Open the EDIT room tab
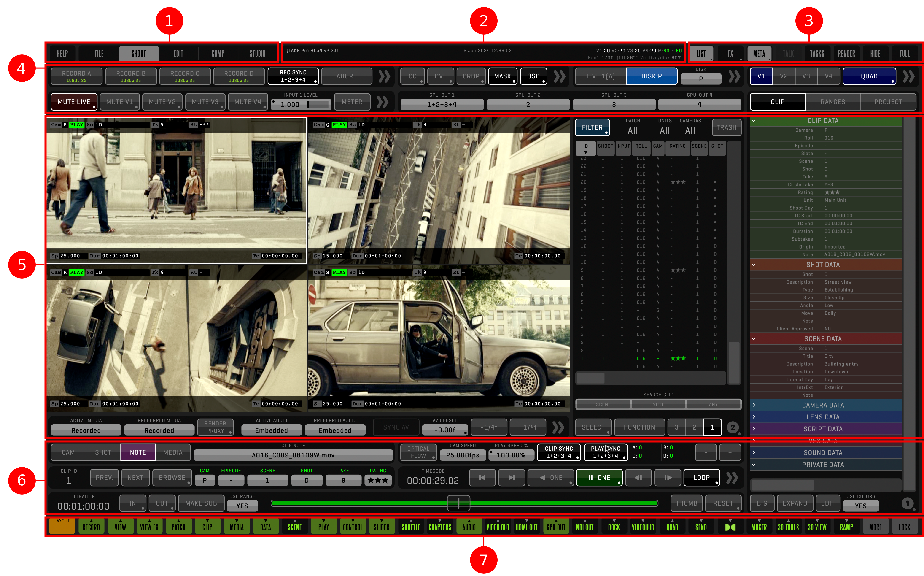 [x=178, y=53]
